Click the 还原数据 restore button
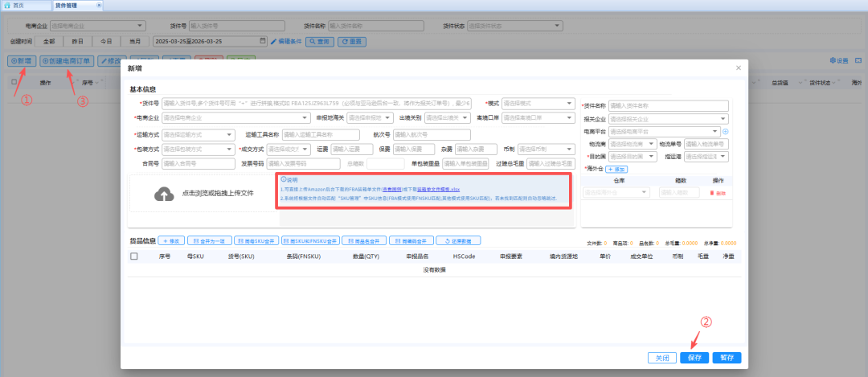Viewport: 868px width, 377px height. click(458, 241)
